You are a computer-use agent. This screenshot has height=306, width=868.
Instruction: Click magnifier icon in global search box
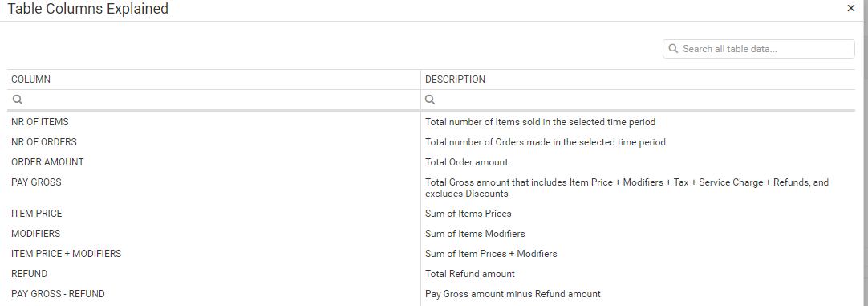(673, 49)
